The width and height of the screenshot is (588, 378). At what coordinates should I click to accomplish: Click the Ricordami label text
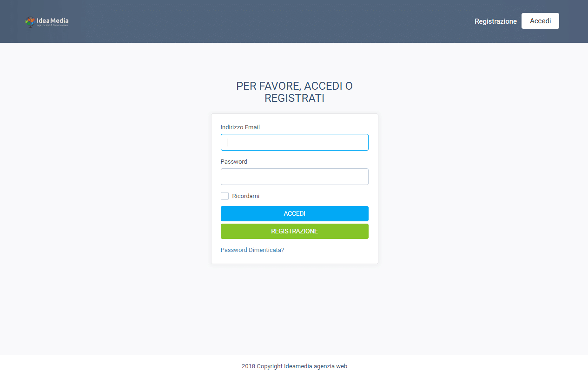(x=246, y=196)
